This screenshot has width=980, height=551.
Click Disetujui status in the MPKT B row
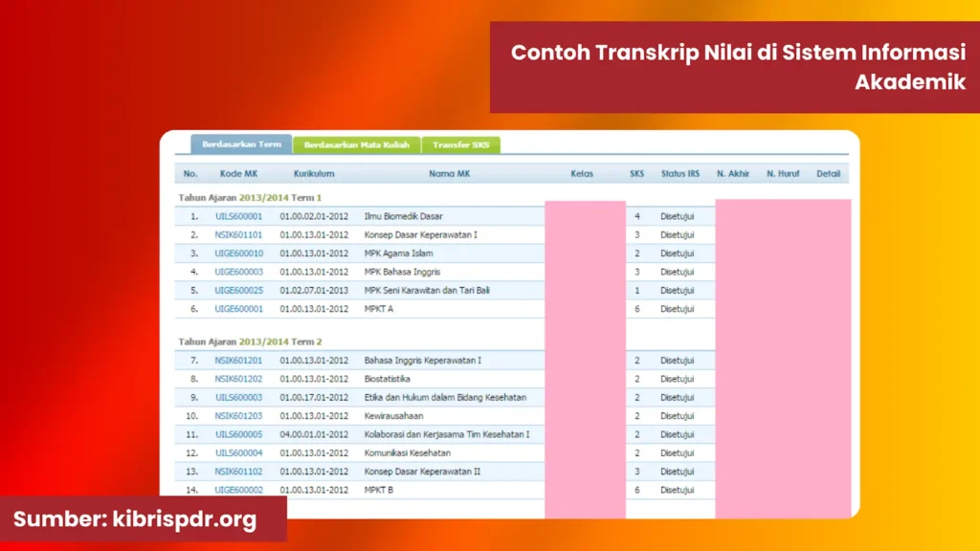(678, 490)
